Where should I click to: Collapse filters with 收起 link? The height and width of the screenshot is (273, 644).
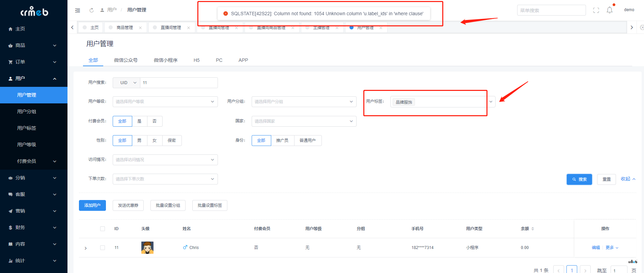(x=628, y=179)
